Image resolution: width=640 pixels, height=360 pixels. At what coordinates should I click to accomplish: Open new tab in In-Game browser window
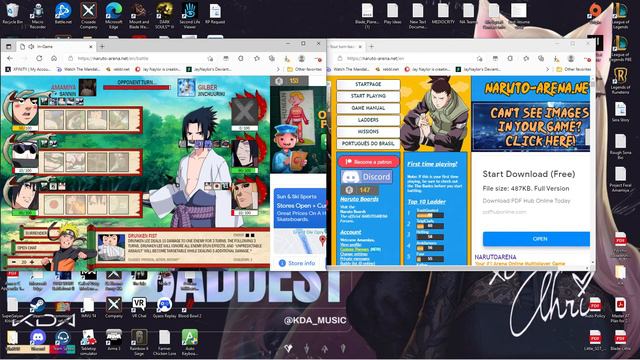click(102, 47)
